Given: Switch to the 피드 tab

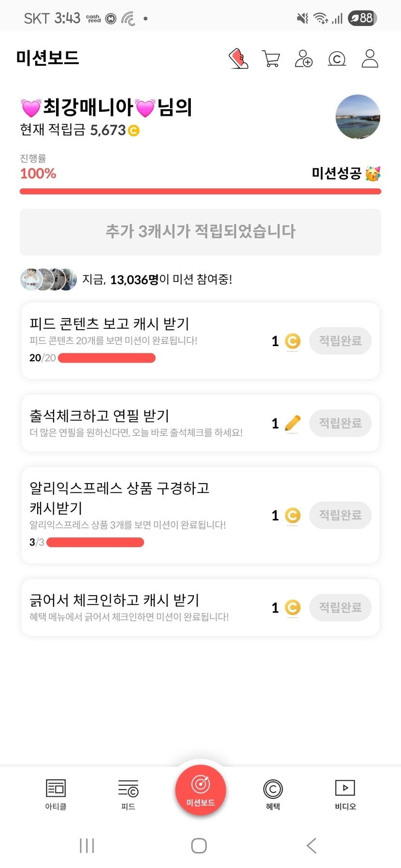Looking at the screenshot, I should (128, 794).
